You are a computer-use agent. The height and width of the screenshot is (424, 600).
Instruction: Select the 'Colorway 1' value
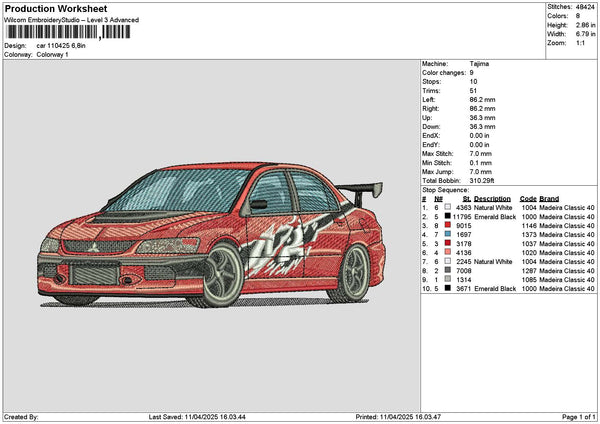click(x=52, y=55)
